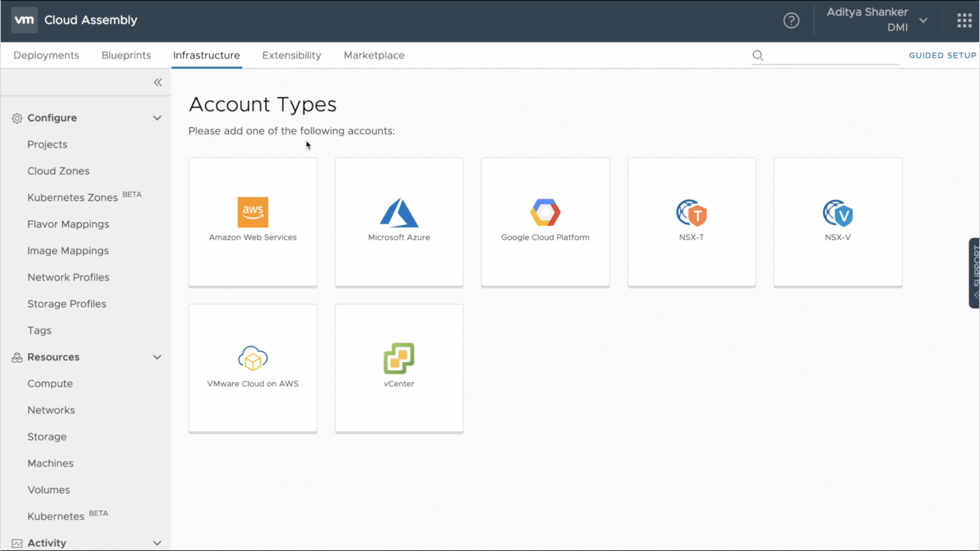Collapse the Resources section chevron
The height and width of the screenshot is (551, 980).
(x=157, y=357)
